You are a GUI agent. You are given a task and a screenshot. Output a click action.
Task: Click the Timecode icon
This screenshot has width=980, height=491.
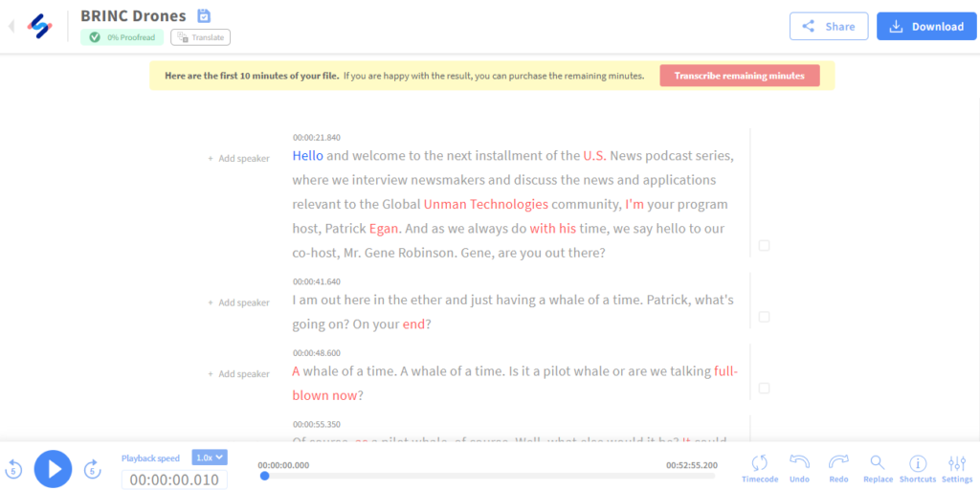coord(759,469)
